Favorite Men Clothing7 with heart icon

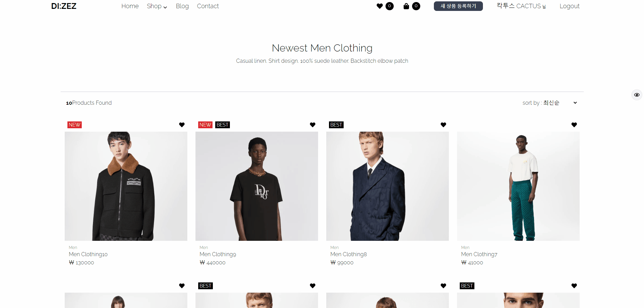coord(574,125)
